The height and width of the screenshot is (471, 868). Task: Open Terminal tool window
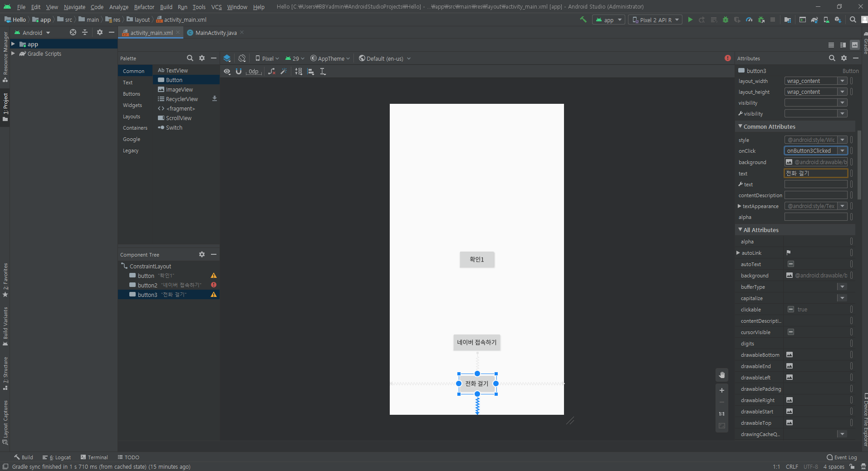coord(94,457)
